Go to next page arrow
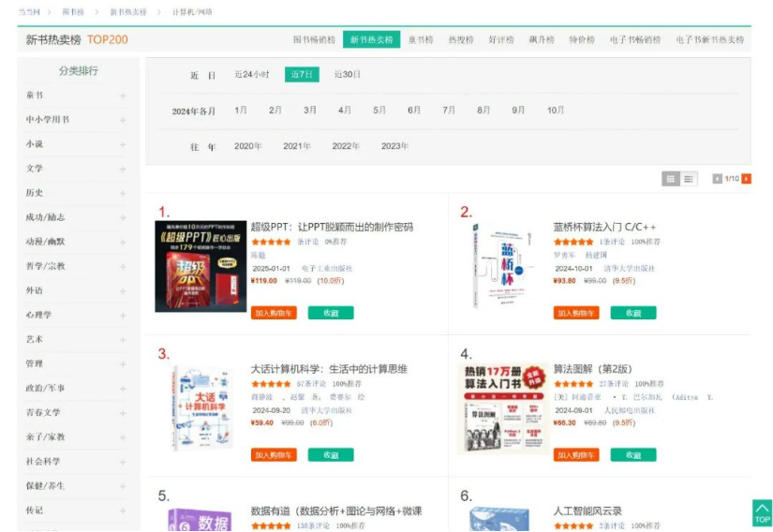This screenshot has height=532, width=773. [747, 179]
